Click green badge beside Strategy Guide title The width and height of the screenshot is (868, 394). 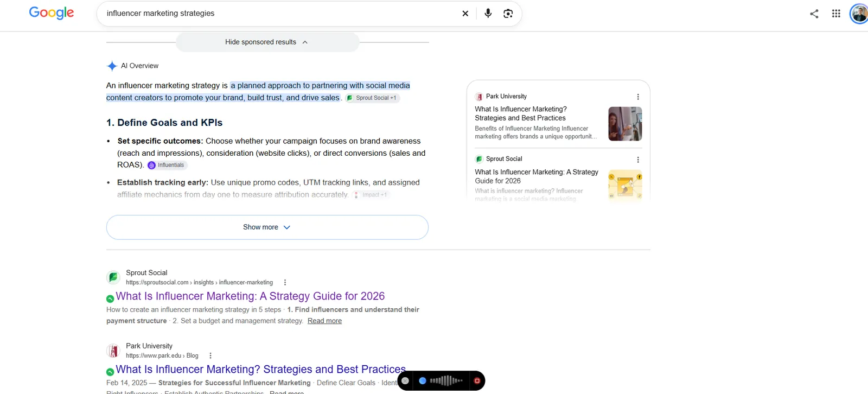point(110,298)
